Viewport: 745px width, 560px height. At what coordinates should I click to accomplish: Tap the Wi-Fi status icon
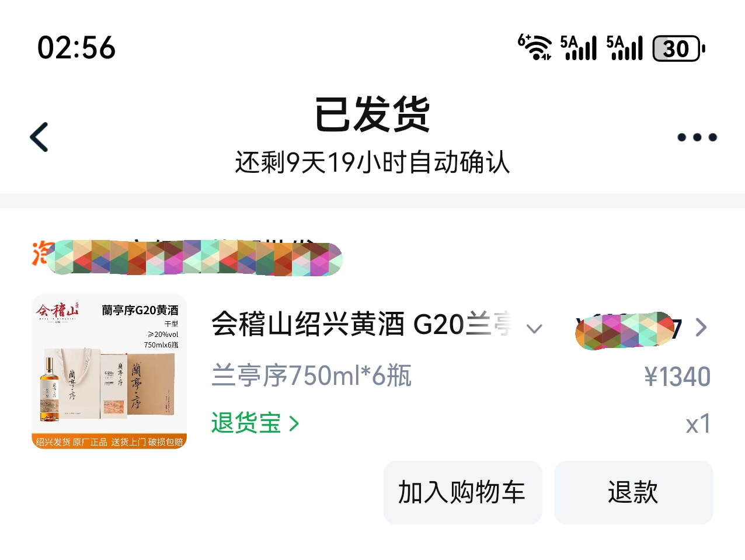[x=535, y=47]
